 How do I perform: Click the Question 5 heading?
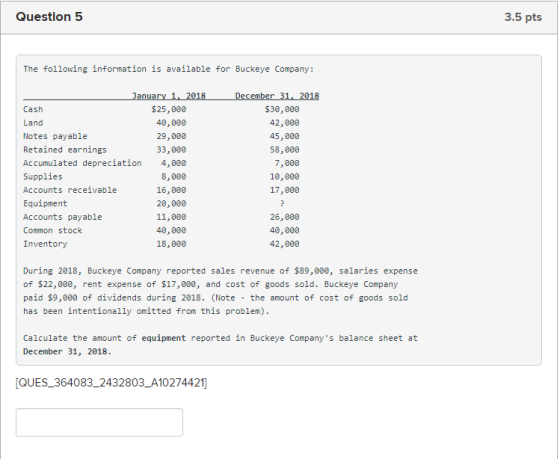coord(49,17)
